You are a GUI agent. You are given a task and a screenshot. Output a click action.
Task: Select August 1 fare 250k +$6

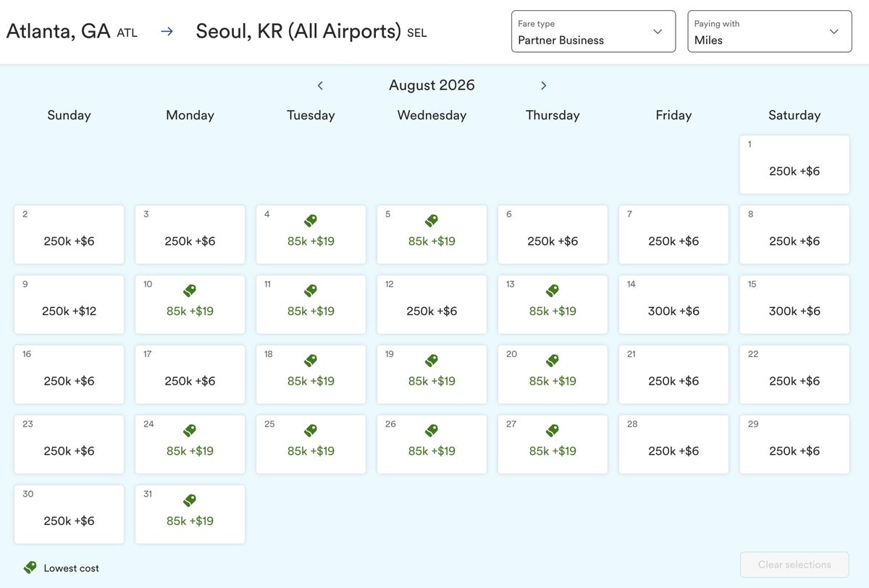pyautogui.click(x=794, y=165)
